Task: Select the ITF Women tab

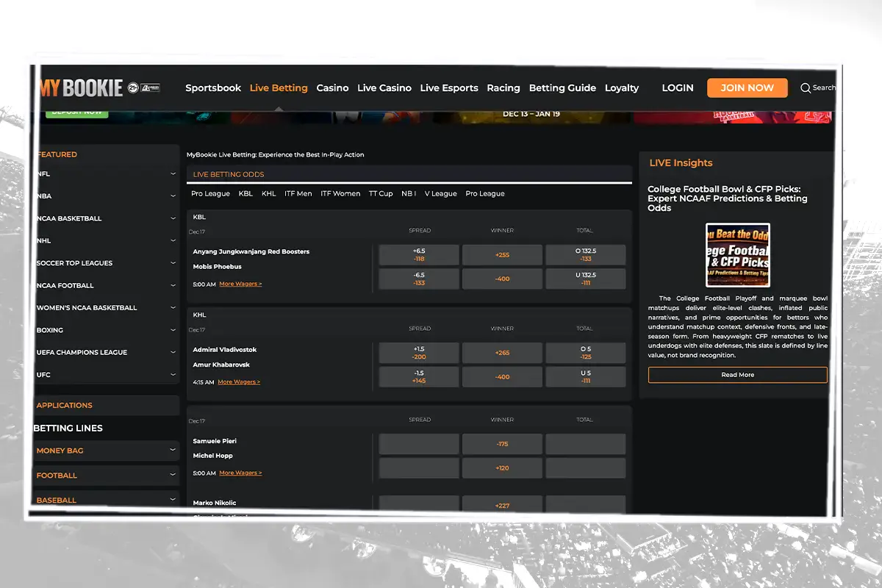Action: tap(340, 193)
